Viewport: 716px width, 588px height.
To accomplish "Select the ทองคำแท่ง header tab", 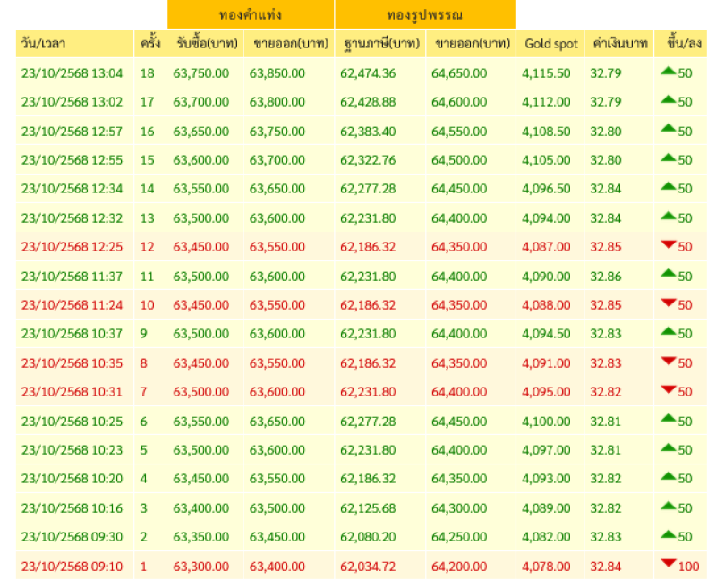I will [x=250, y=14].
